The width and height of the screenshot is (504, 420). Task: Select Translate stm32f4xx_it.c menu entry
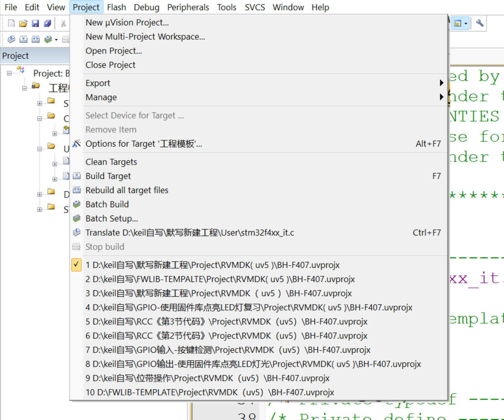[259, 232]
